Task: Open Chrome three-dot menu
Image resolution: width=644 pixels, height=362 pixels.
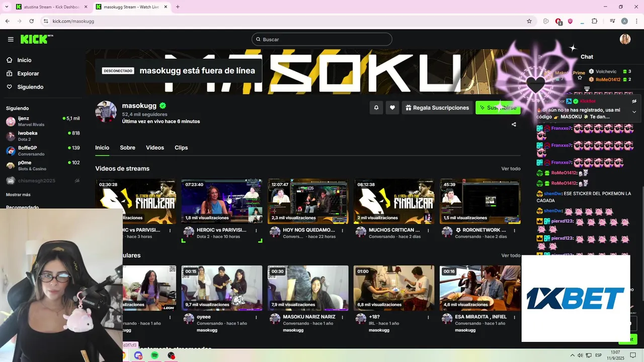Action: click(636, 21)
